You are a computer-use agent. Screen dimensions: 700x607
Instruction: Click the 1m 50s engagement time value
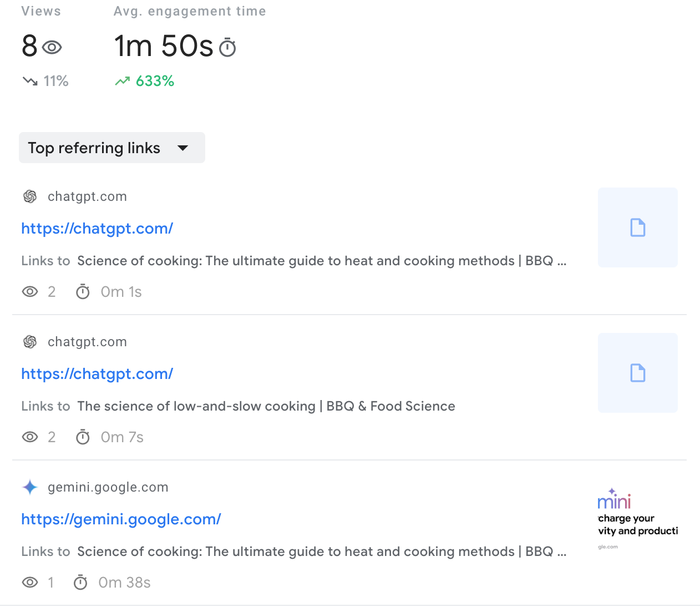pos(164,46)
